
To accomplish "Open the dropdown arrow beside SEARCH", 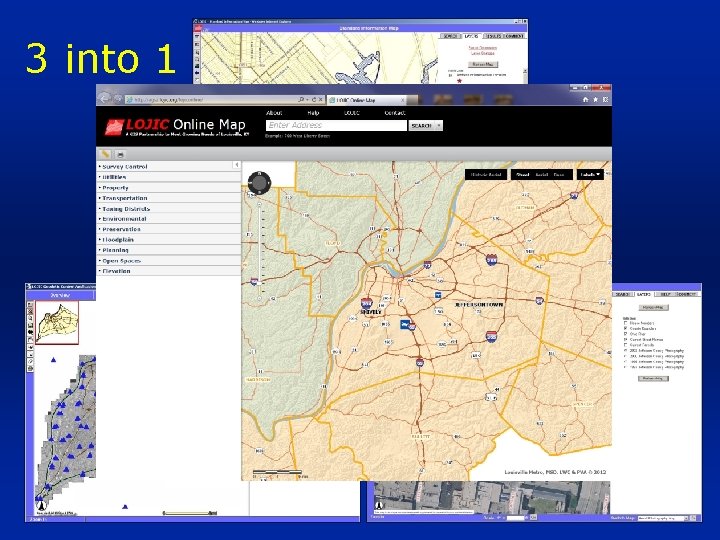I will 439,125.
